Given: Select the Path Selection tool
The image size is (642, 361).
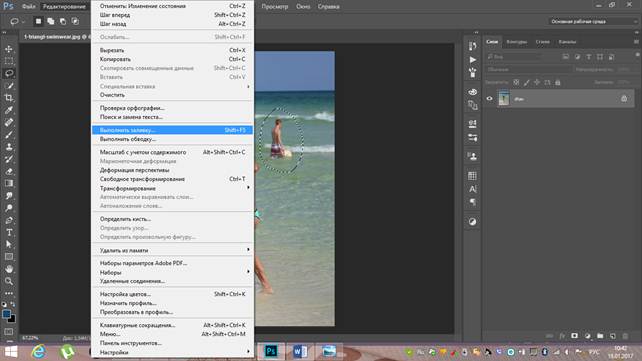Looking at the screenshot, I should (9, 244).
